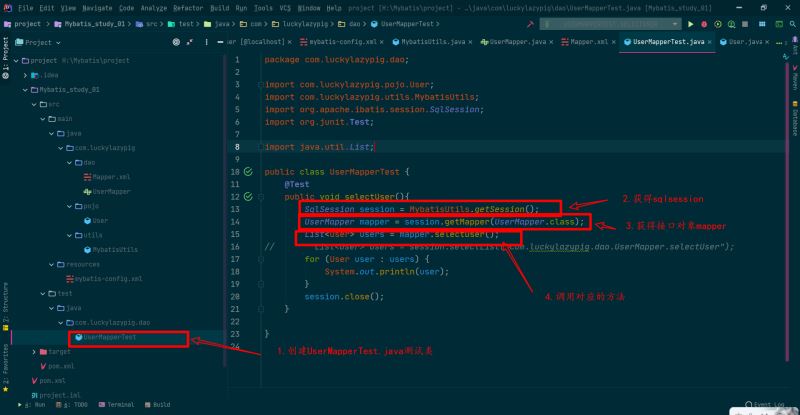This screenshot has height=415, width=800.
Task: Open the TODO tool window at bottom
Action: click(72, 405)
